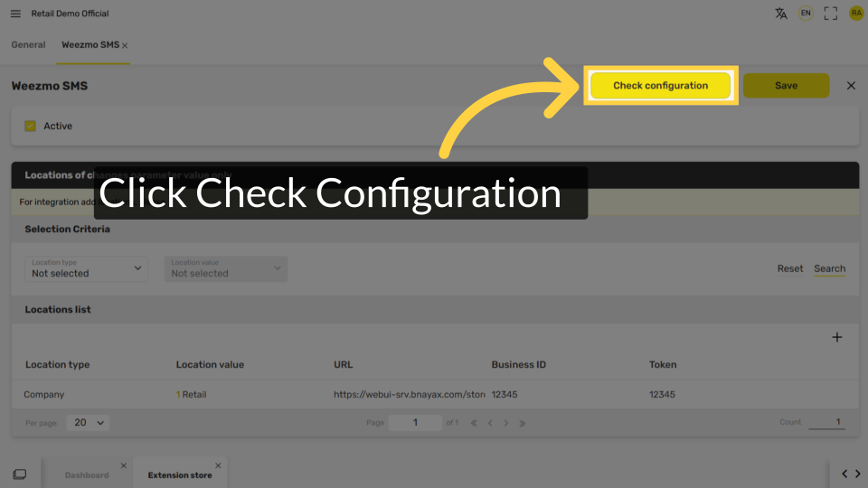
Task: Click the '1 Retail' location value cell
Action: pyautogui.click(x=191, y=395)
